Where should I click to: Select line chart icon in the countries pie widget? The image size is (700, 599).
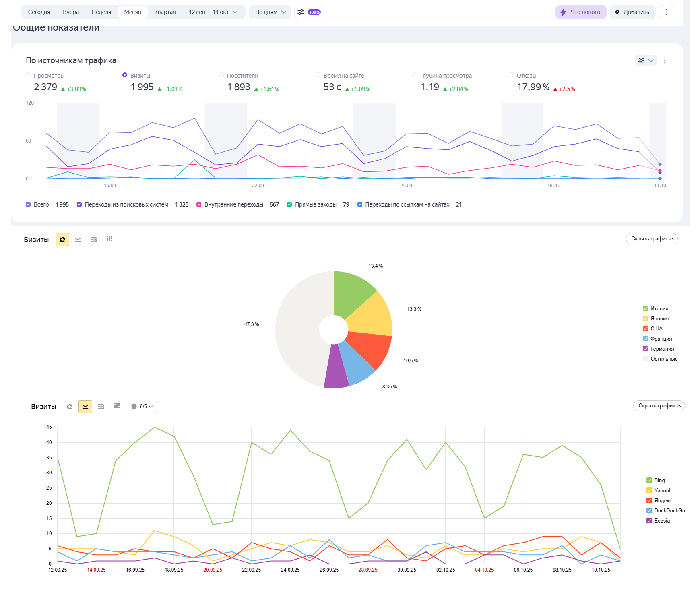coord(78,240)
